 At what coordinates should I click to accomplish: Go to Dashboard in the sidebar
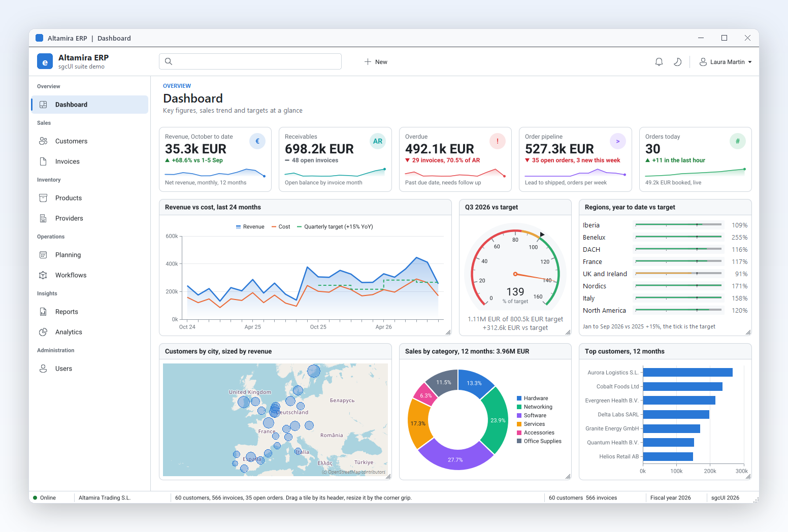89,105
